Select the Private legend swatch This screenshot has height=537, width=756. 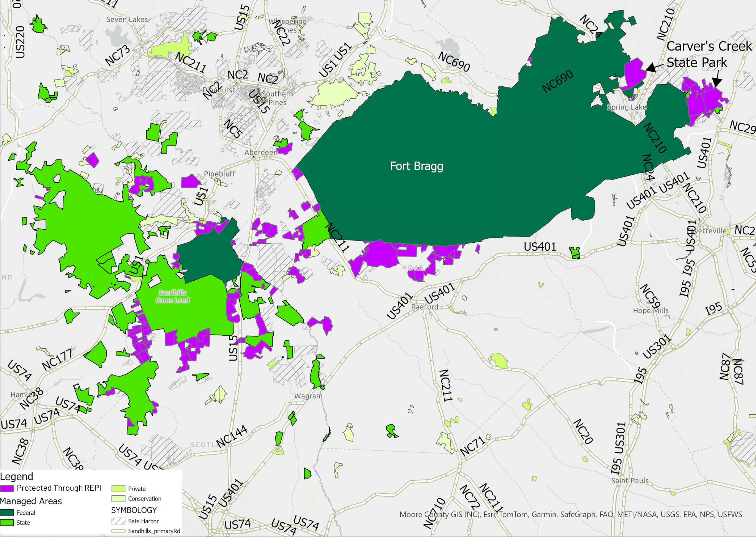118,489
